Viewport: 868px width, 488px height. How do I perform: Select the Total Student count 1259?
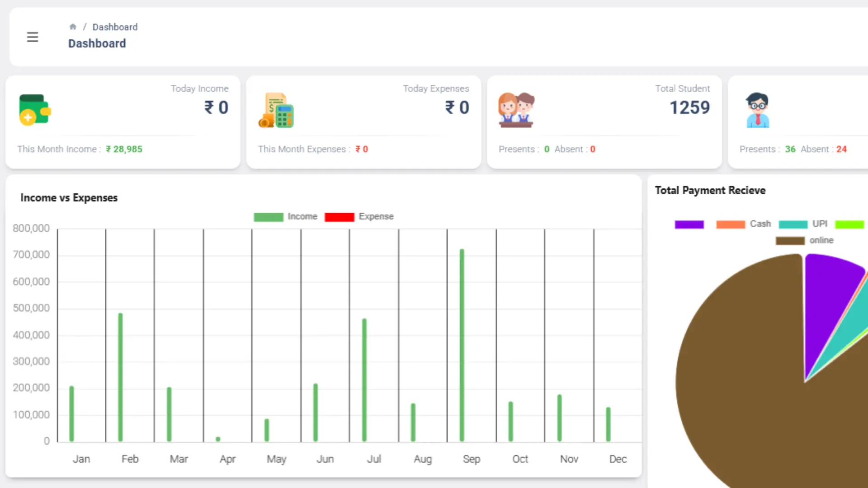[689, 108]
